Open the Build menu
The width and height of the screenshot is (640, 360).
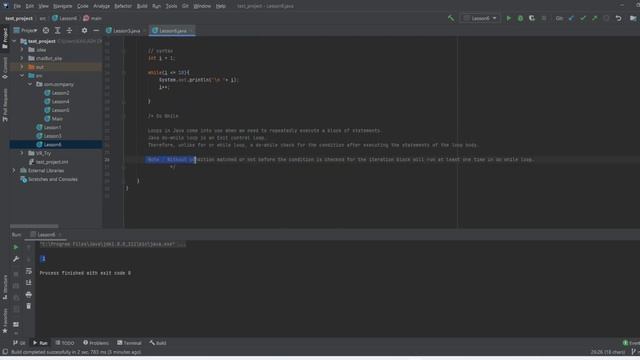142,6
